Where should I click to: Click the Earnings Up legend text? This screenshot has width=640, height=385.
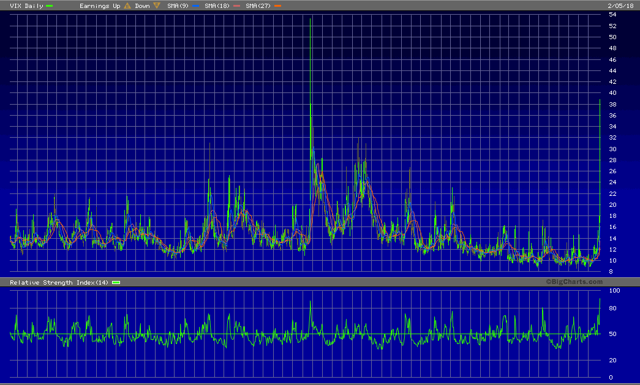[100, 6]
